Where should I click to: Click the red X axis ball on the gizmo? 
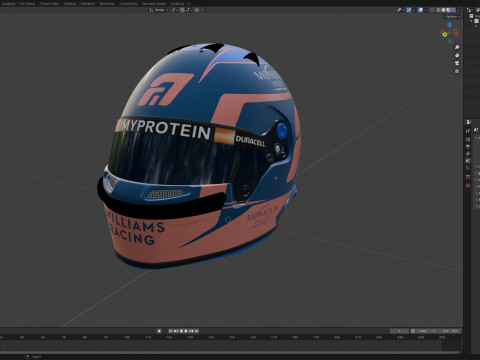click(x=443, y=32)
